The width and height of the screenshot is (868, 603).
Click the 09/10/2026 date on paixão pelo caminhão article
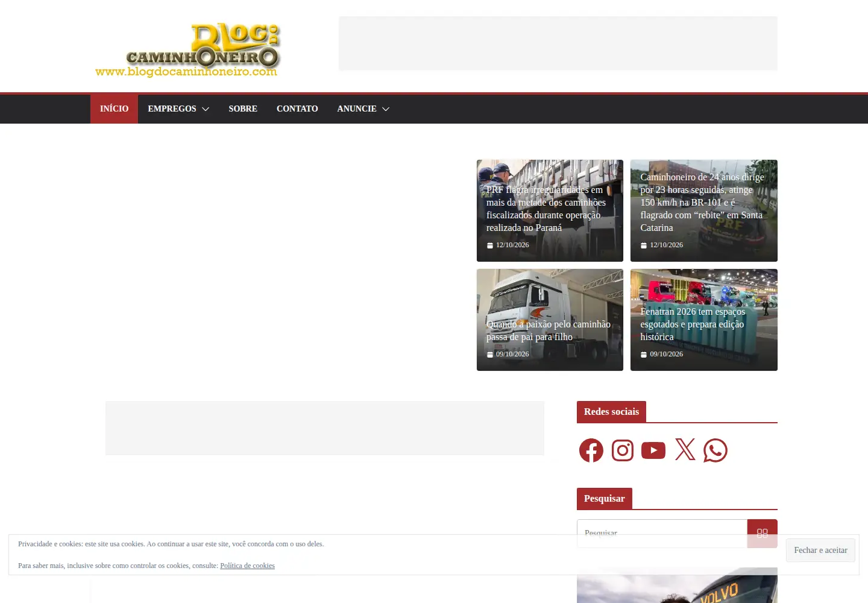pos(512,354)
